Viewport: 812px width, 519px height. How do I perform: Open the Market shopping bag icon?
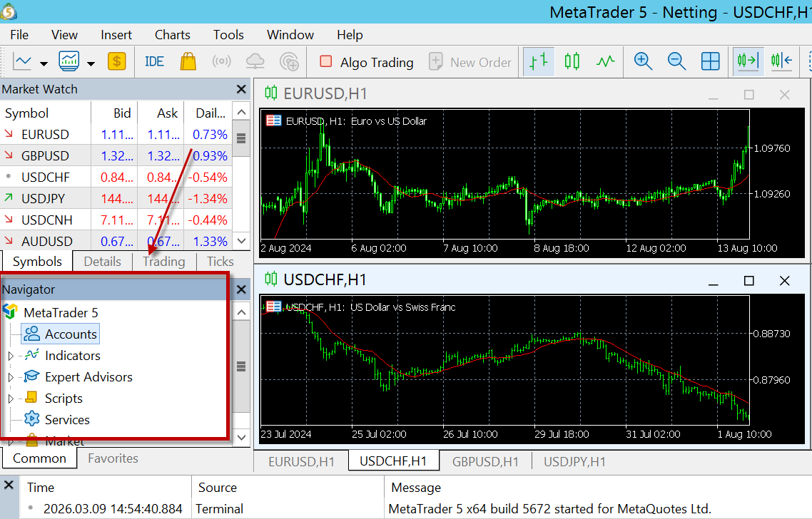coord(188,62)
